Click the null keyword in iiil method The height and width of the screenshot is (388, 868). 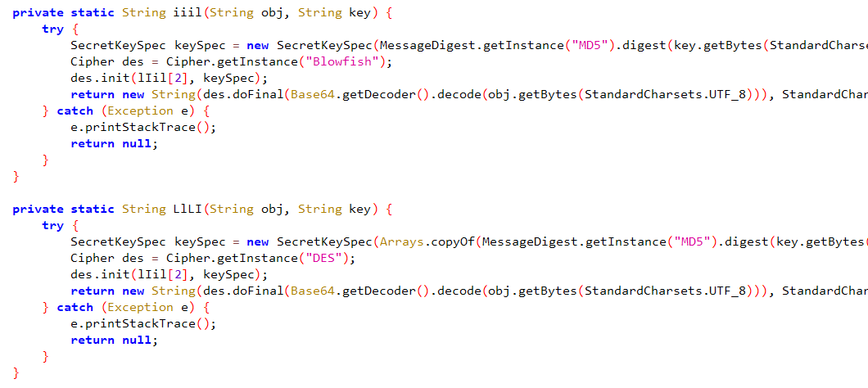click(x=136, y=144)
